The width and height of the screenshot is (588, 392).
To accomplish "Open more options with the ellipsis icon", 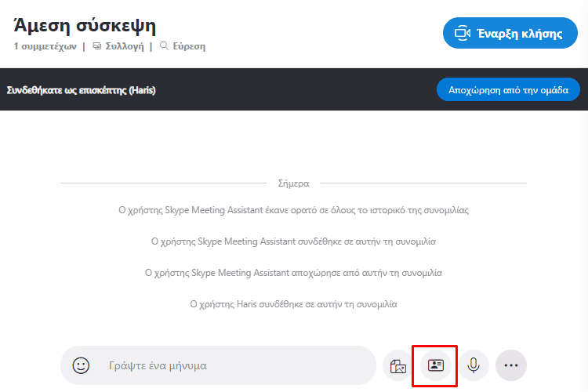I will pos(511,365).
